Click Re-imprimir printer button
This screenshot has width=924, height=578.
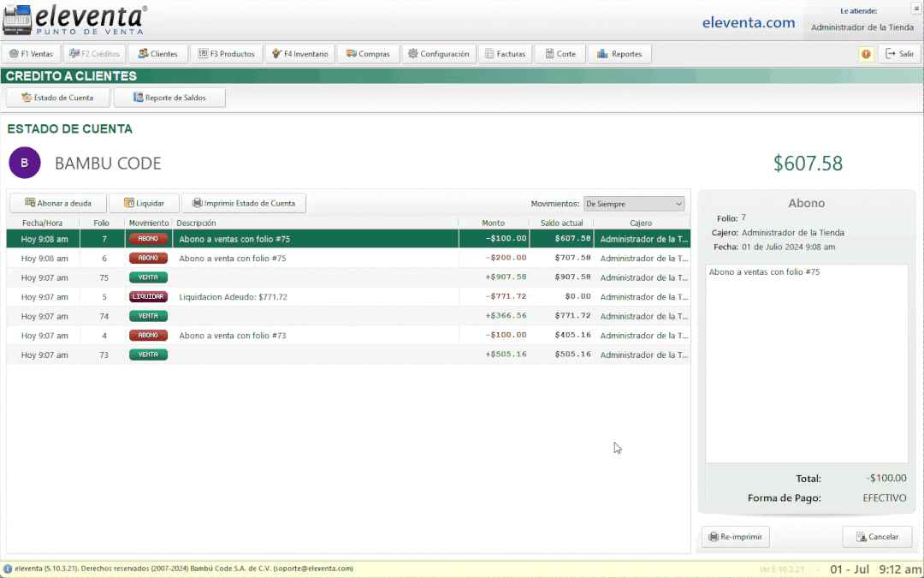[736, 537]
